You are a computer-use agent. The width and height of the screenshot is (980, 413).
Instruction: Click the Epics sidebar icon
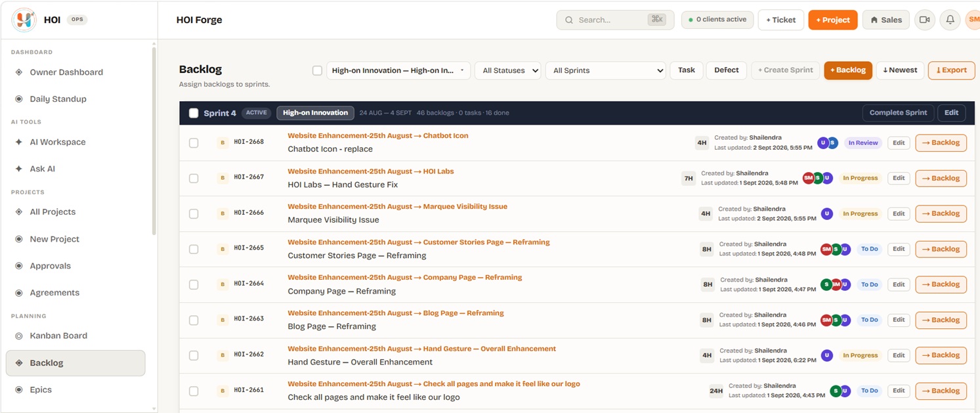pyautogui.click(x=19, y=389)
